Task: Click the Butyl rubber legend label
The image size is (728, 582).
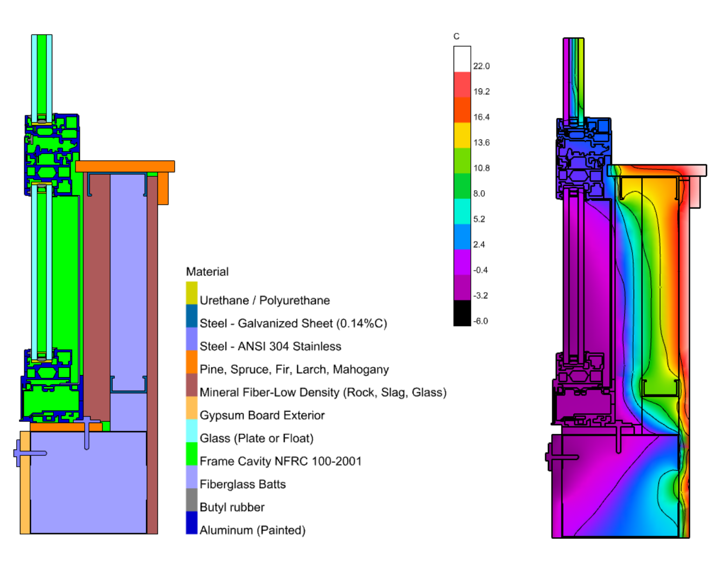Action: tap(232, 508)
